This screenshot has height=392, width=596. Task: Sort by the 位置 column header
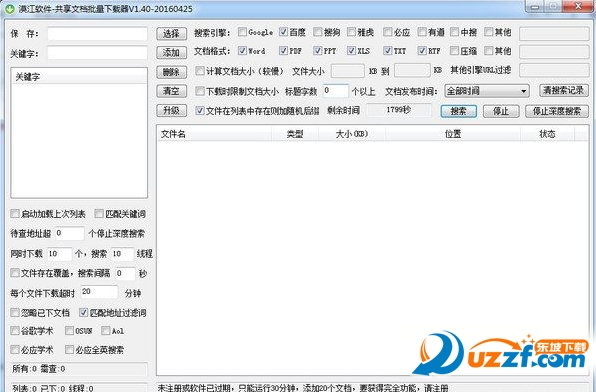click(x=453, y=134)
